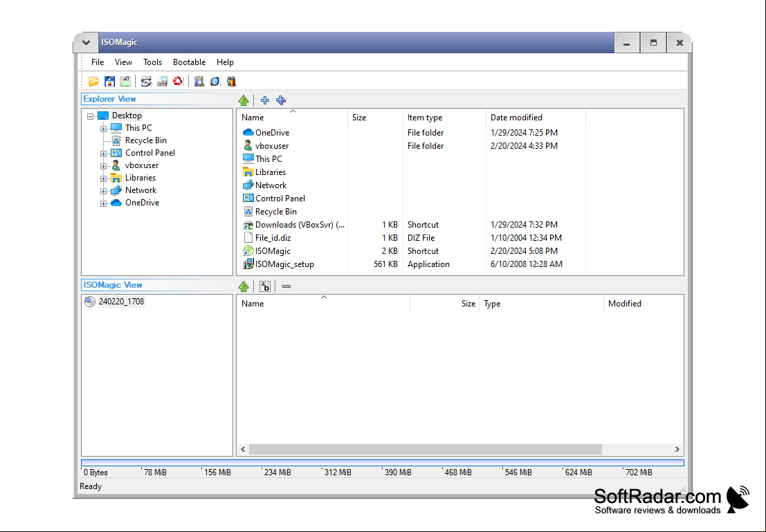
Task: Click the Modified column header in ISOMagic View
Action: [644, 304]
